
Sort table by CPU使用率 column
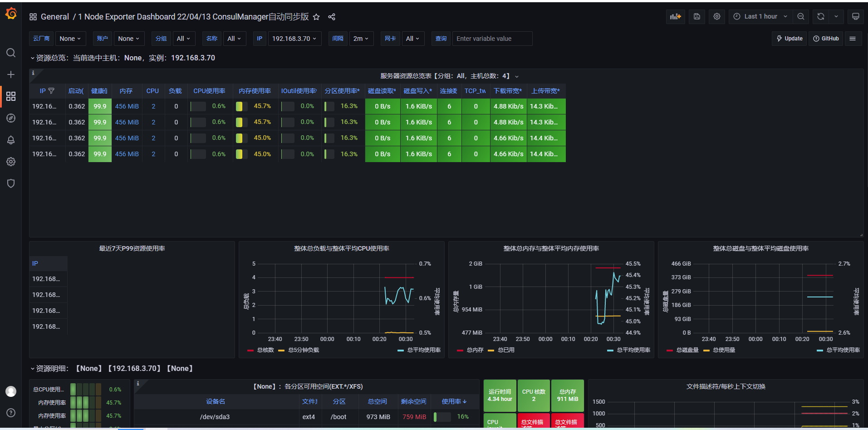[x=209, y=91]
